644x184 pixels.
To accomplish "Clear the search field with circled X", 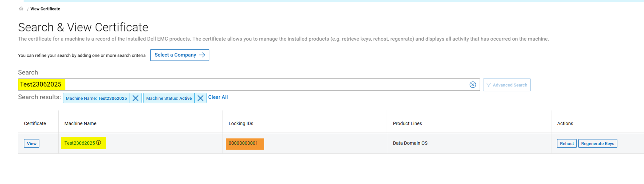I will coord(472,85).
